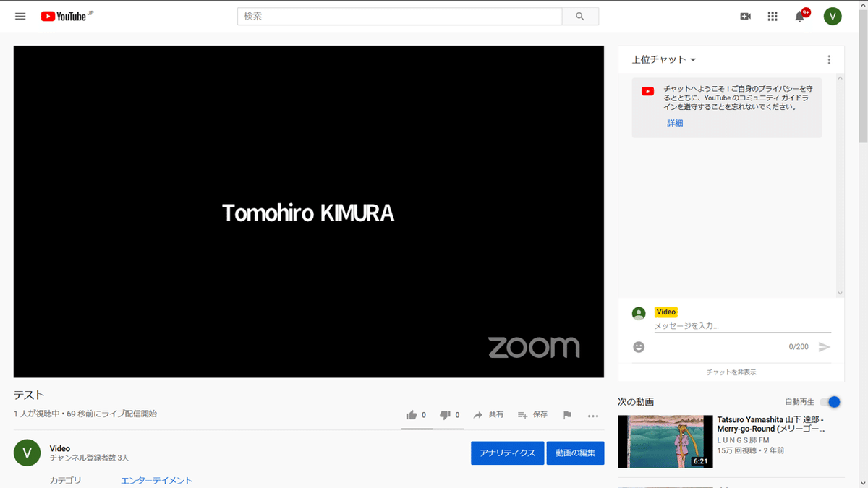Open the YouTube apps grid icon
This screenshot has height=488, width=868.
pyautogui.click(x=773, y=16)
